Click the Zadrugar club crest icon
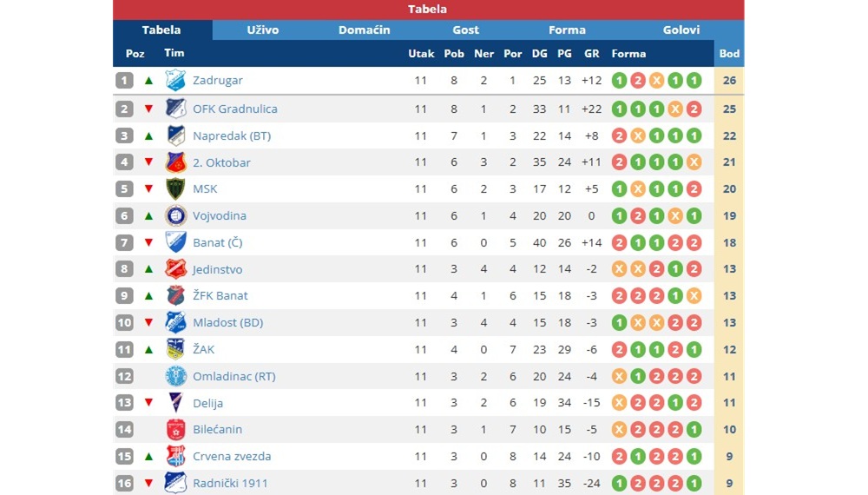Image resolution: width=868 pixels, height=495 pixels. 175,80
